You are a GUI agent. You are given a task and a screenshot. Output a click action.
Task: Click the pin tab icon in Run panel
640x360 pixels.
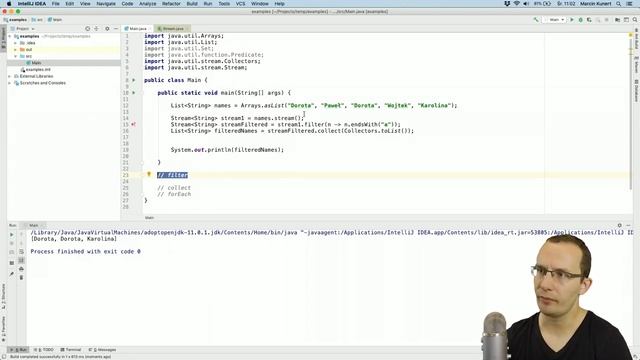[11, 273]
